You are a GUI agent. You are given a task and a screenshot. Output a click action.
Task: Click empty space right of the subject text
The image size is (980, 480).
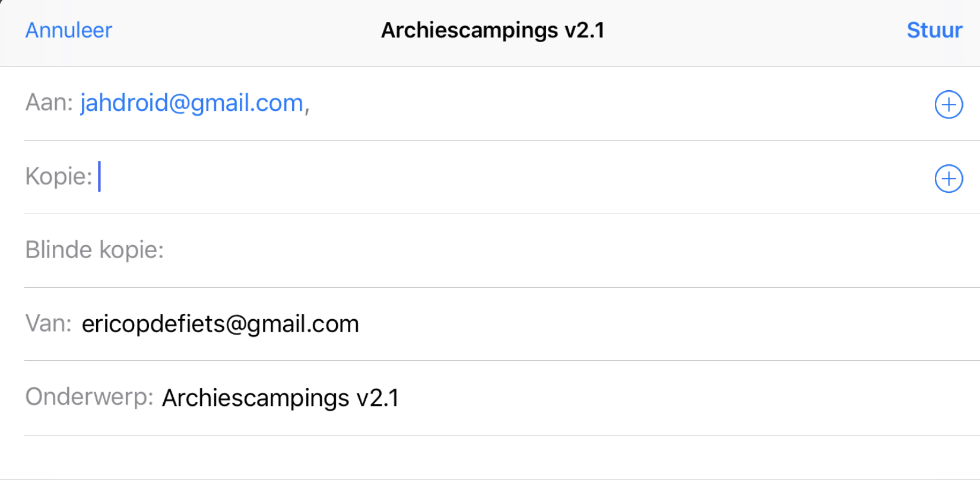pos(653,398)
